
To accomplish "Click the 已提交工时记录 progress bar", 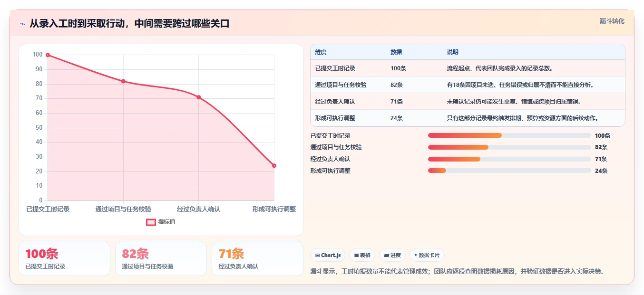I will click(509, 135).
